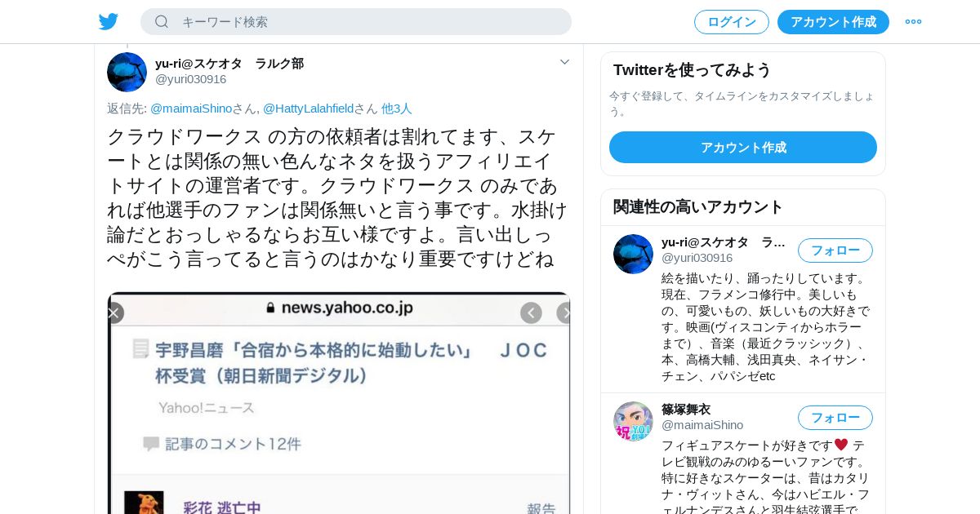Screen dimensions: 980x514
Task: Close the embedded screenshot with the X icon
Action: pyautogui.click(x=114, y=312)
